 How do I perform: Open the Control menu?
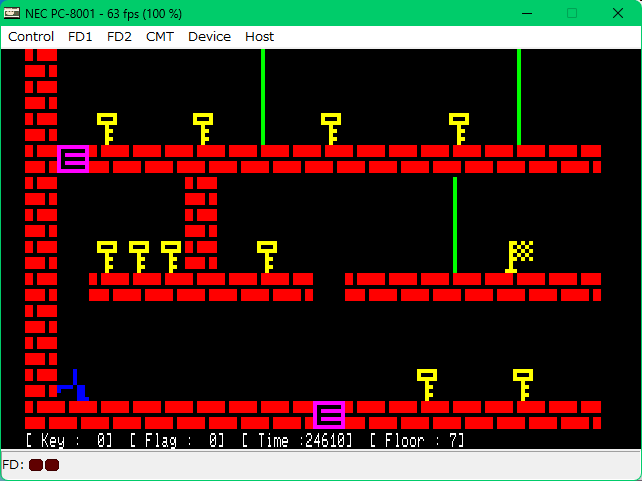[31, 36]
